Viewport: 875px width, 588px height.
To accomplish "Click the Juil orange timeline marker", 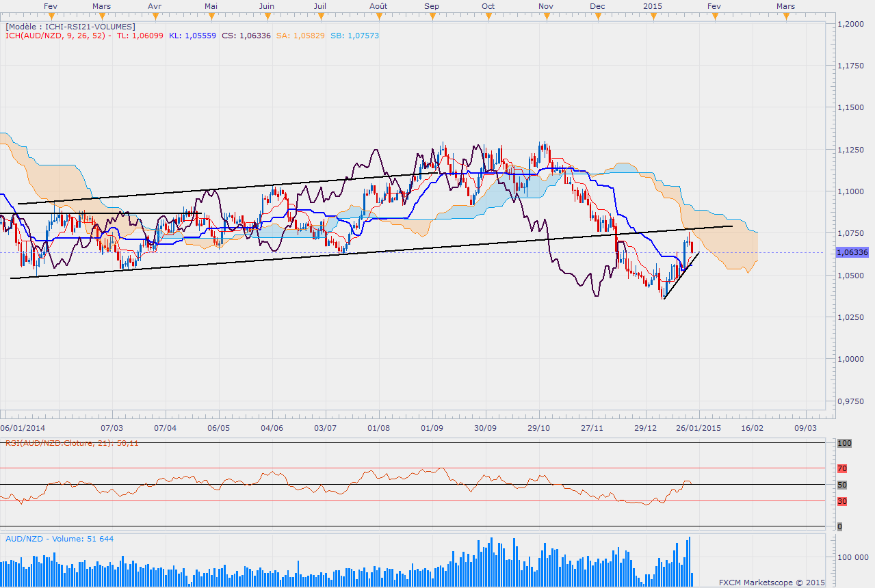I will tap(319, 15).
